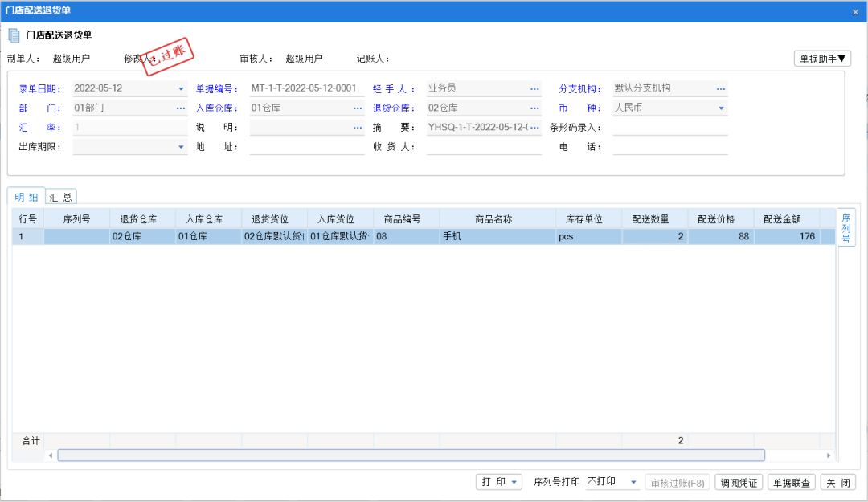Click the horizontal scrollbar thumb under the table
Image resolution: width=868 pixels, height=502 pixels.
point(411,455)
